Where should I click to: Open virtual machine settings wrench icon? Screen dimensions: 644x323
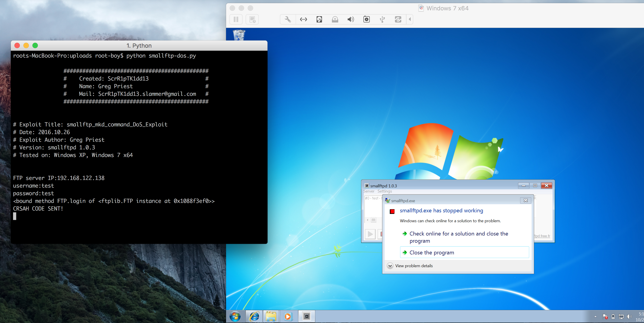tap(288, 19)
